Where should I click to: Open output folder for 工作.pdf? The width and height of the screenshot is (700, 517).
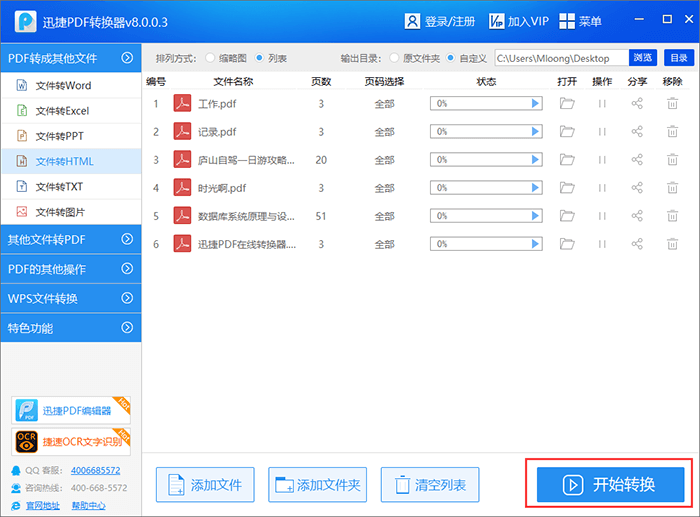click(567, 104)
